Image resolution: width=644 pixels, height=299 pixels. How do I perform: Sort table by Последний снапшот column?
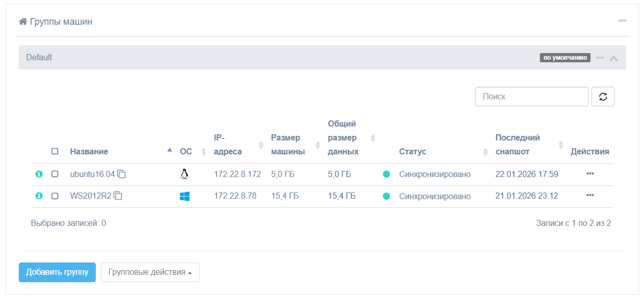click(517, 145)
